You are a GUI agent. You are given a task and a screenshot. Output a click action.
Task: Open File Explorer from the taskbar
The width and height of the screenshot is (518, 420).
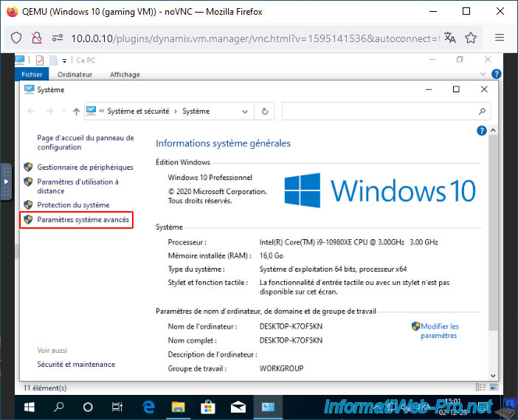(178, 407)
